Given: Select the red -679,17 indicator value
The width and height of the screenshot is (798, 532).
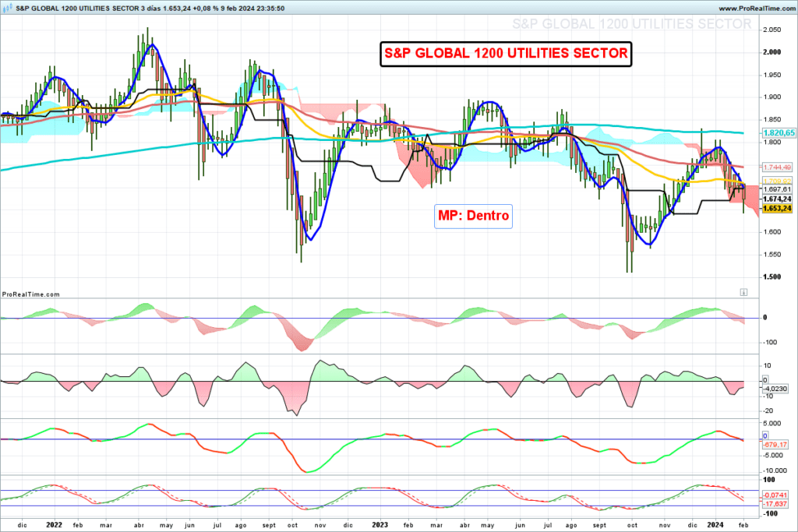Looking at the screenshot, I should (775, 445).
